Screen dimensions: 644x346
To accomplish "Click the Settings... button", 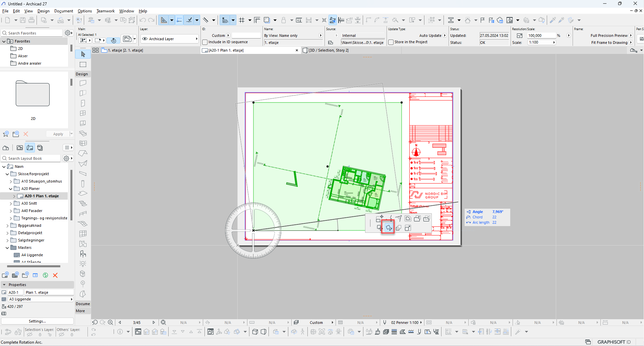I will tap(37, 321).
